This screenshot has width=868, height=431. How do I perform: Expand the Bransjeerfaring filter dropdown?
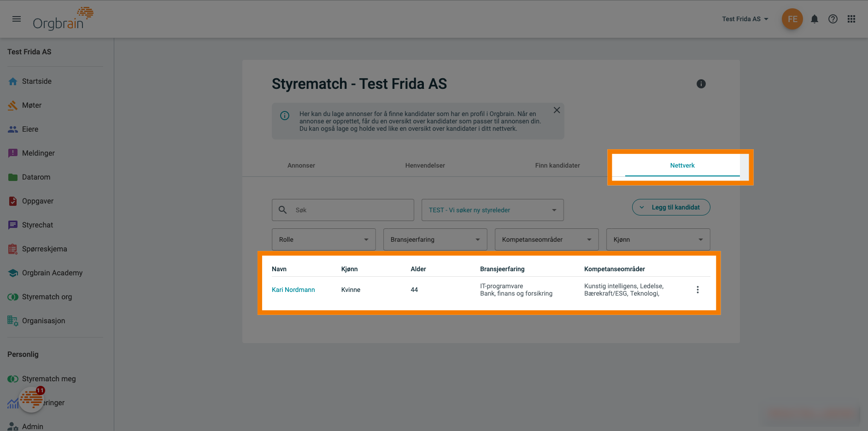click(x=435, y=239)
